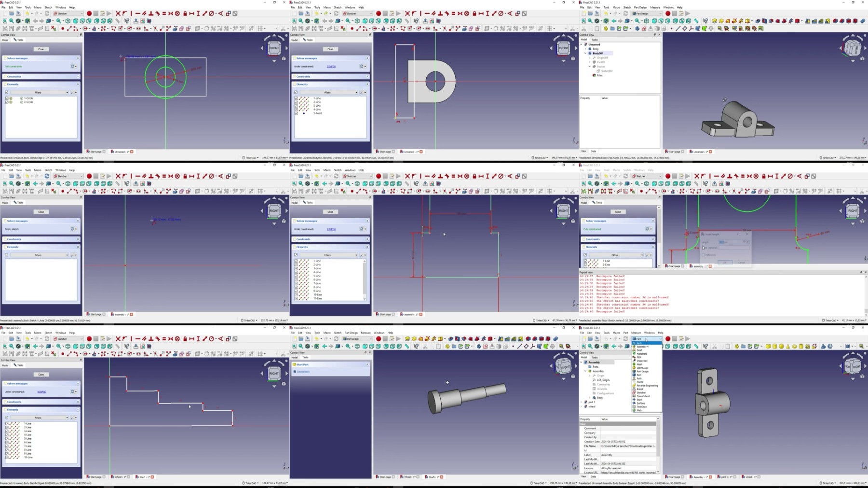This screenshot has width=868, height=488.
Task: Click Create sketch icon in Body001 window
Action: pos(644,28)
